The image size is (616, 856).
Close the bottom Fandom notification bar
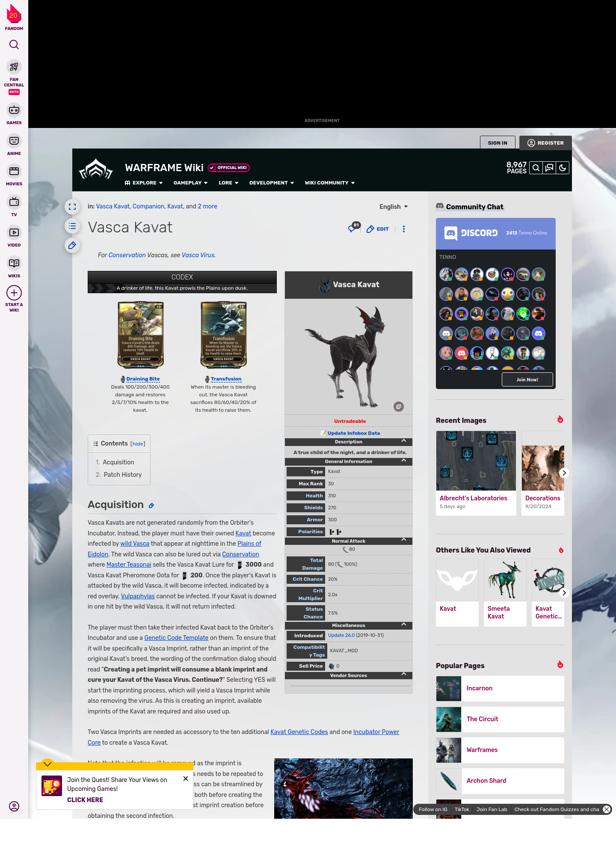pyautogui.click(x=607, y=809)
